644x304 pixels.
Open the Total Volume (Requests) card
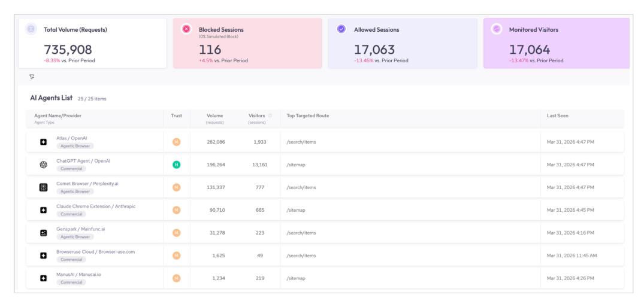click(x=92, y=43)
